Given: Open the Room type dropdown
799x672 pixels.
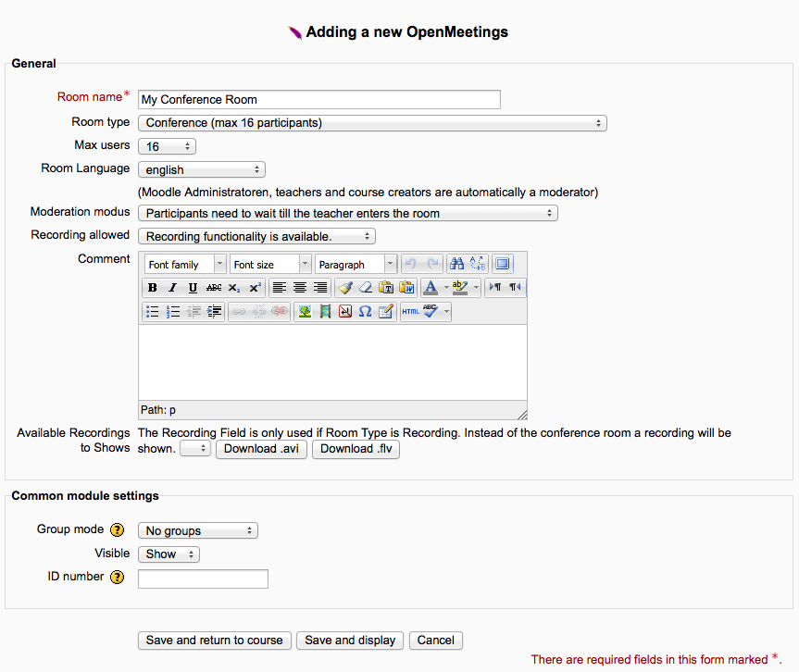Looking at the screenshot, I should [372, 122].
